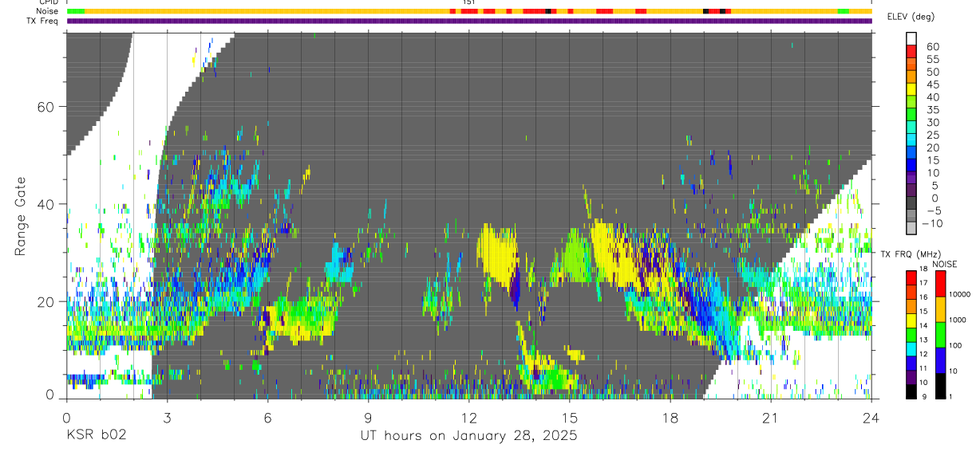Click the 'KSR b02' radar beam label

coord(96,436)
